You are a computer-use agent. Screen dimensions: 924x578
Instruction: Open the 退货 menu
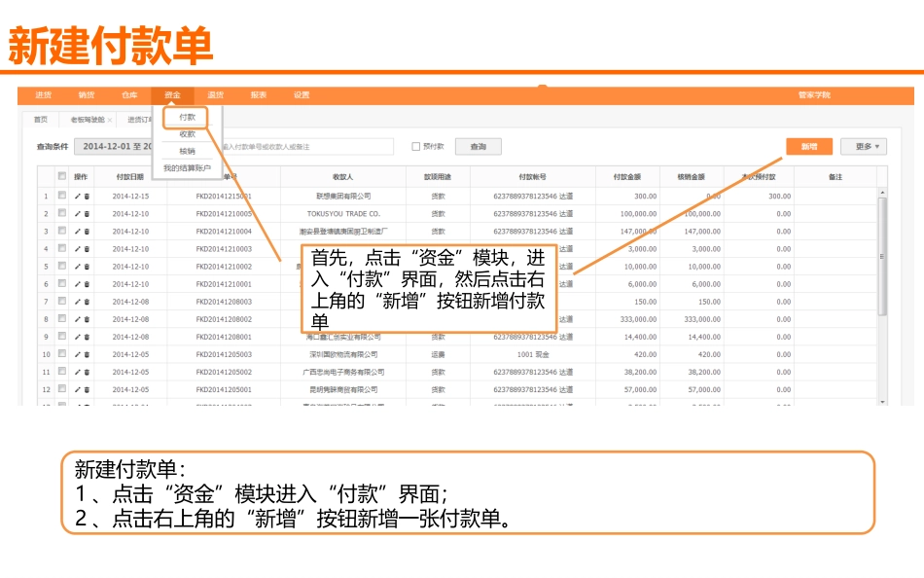pyautogui.click(x=216, y=95)
